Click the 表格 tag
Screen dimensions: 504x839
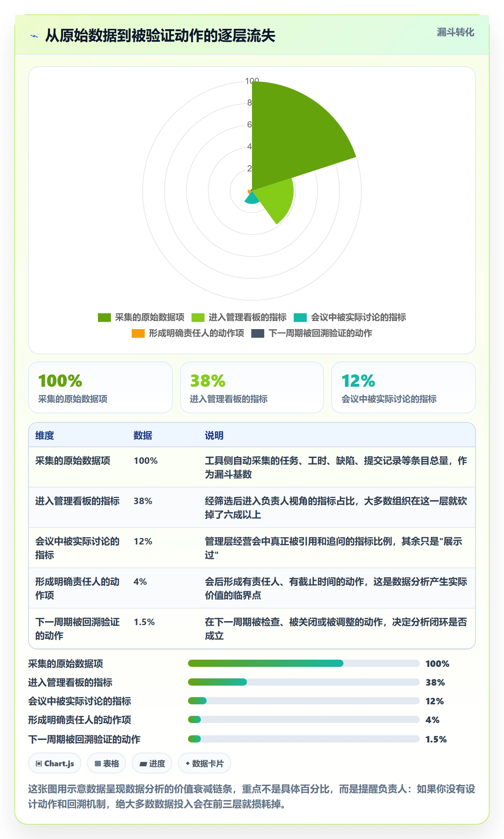coord(107,763)
